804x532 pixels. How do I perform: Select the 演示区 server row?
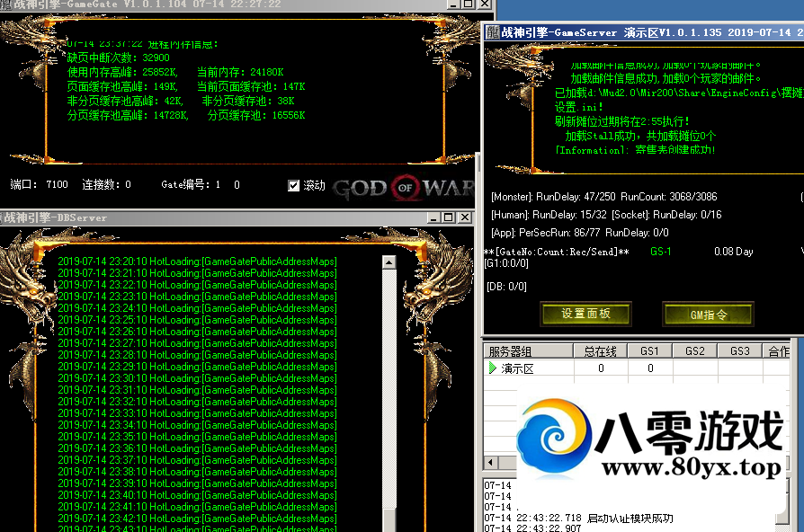[637, 368]
